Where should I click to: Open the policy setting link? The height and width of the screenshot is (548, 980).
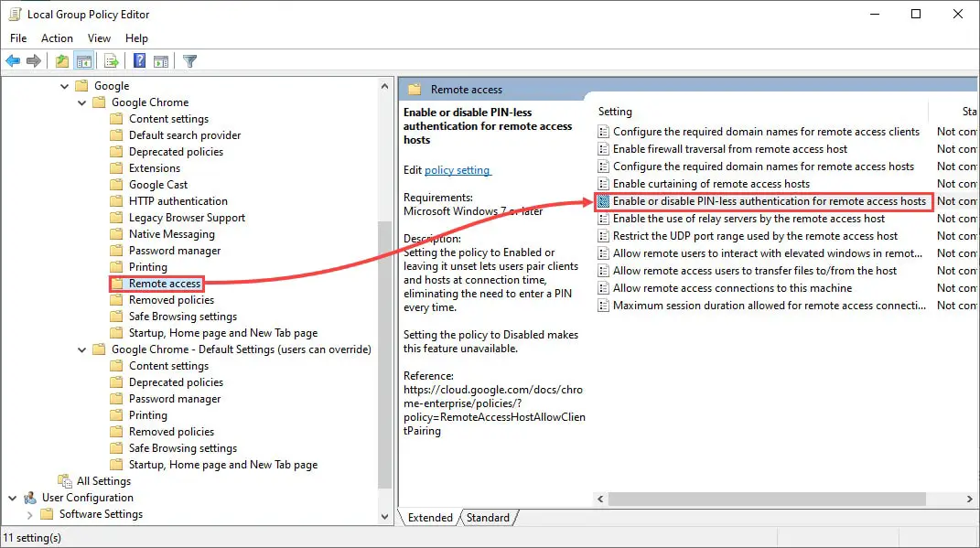[x=458, y=170]
